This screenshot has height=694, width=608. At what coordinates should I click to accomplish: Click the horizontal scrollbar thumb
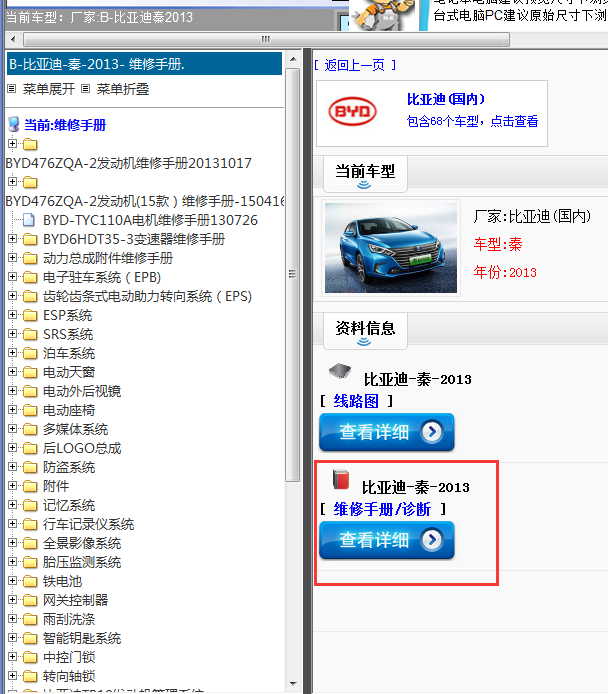(x=266, y=39)
